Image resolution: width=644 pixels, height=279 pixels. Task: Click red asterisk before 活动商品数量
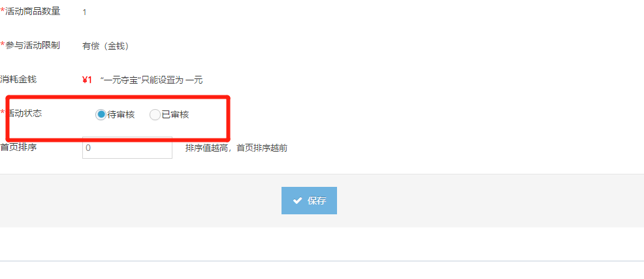(3, 10)
